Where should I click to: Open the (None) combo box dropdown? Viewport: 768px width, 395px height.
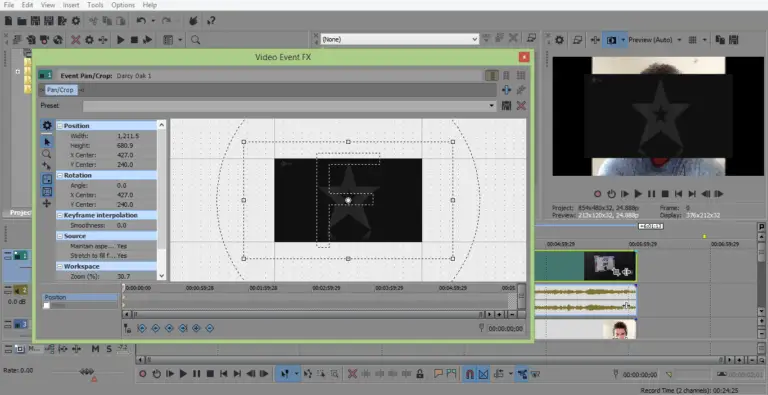(474, 39)
